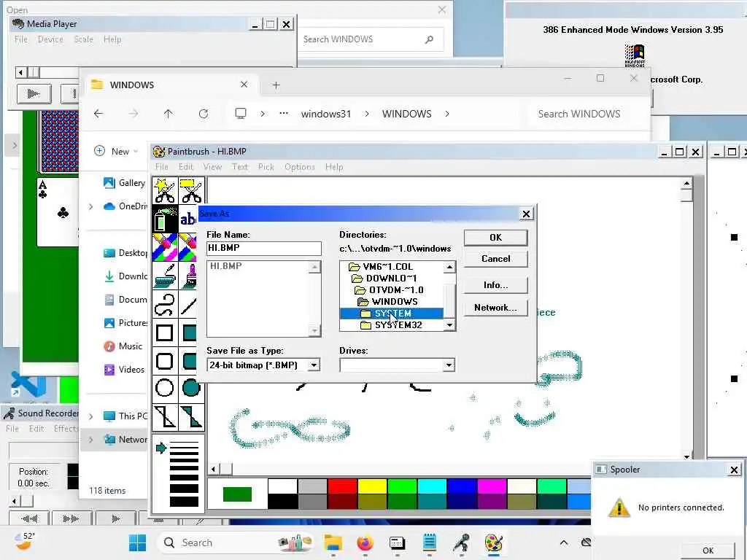
Task: Click OK in Save As dialog
Action: click(x=496, y=238)
